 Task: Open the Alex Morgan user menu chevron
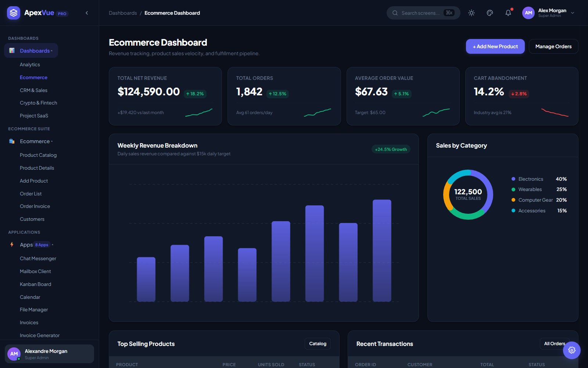pyautogui.click(x=573, y=13)
